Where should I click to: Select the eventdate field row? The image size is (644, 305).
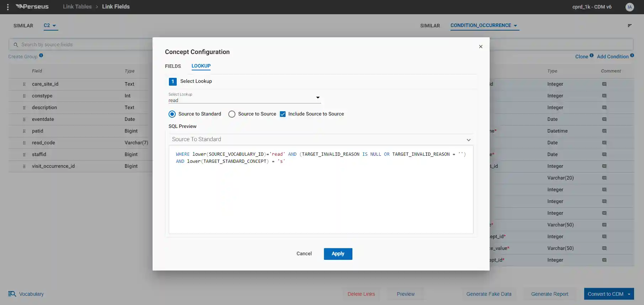(x=80, y=119)
